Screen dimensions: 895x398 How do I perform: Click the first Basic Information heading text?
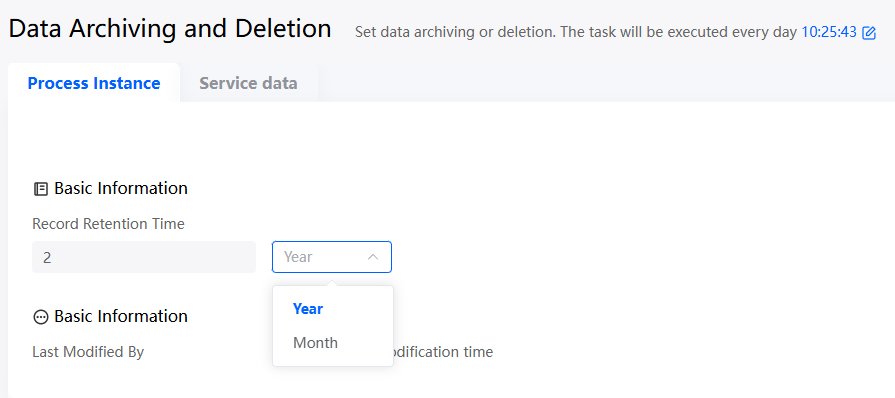[x=121, y=188]
